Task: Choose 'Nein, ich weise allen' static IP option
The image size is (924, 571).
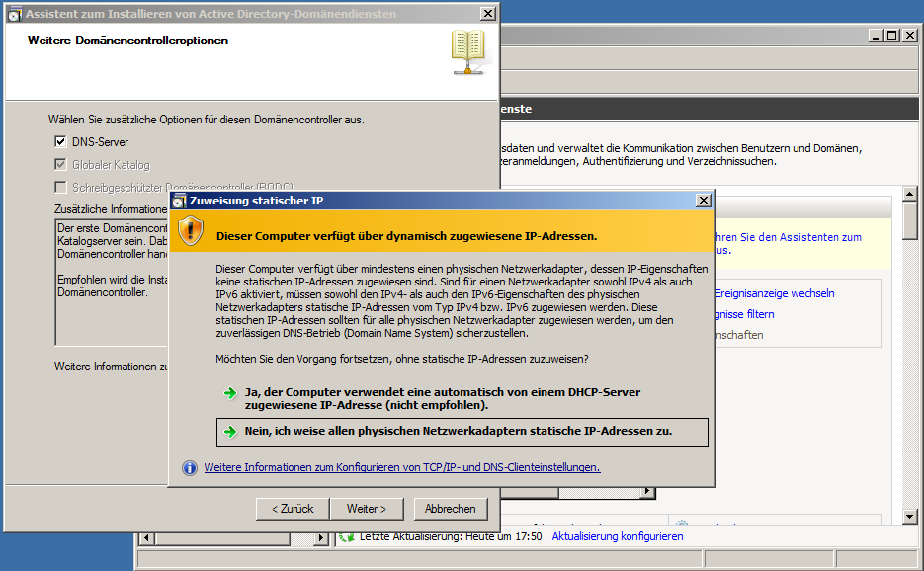Action: click(462, 432)
